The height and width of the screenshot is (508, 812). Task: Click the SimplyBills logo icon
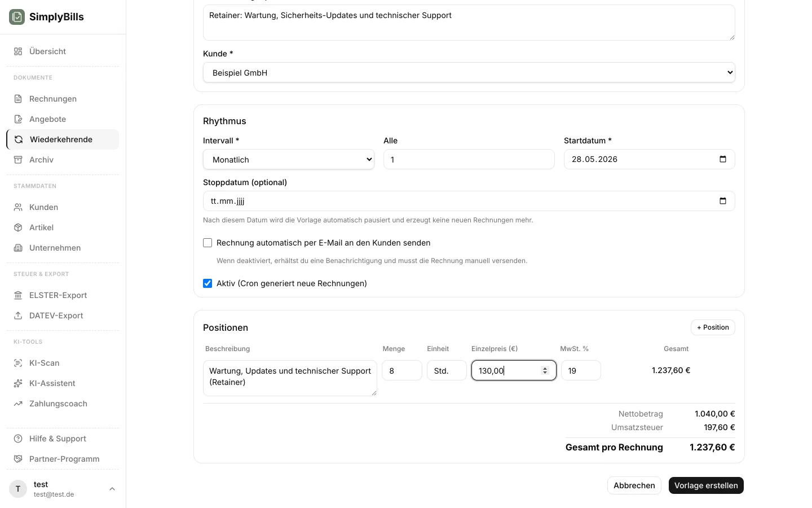(17, 17)
